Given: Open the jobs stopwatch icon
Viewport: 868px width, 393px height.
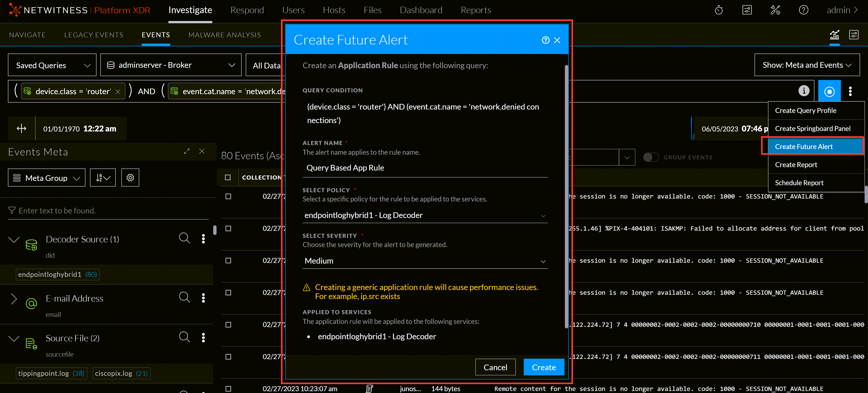Looking at the screenshot, I should point(718,10).
